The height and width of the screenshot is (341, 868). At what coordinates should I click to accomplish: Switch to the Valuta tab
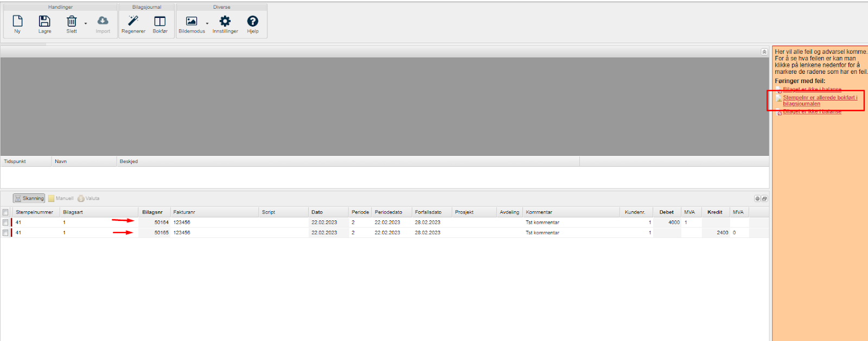[x=89, y=199]
